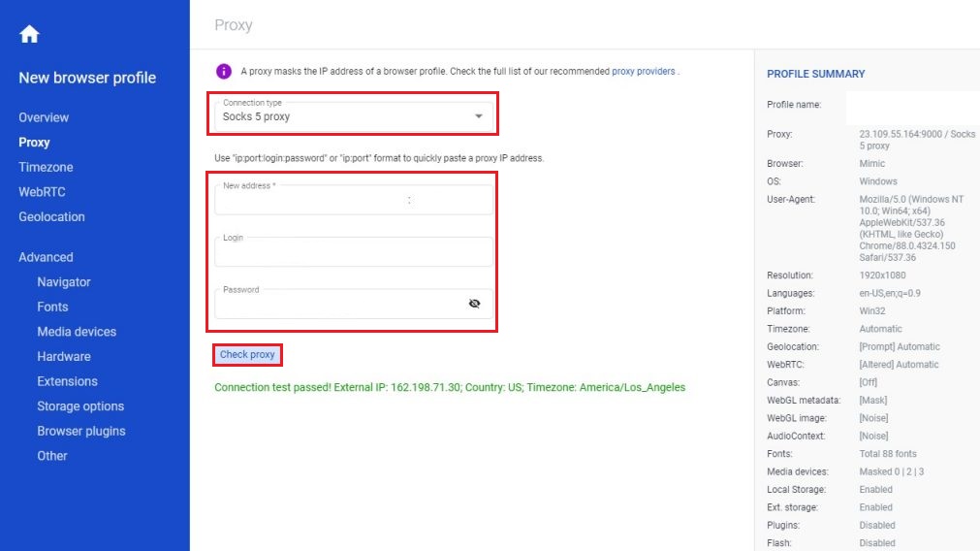The height and width of the screenshot is (551, 980).
Task: Click PROFILE SUMMARY heading
Action: (x=816, y=74)
